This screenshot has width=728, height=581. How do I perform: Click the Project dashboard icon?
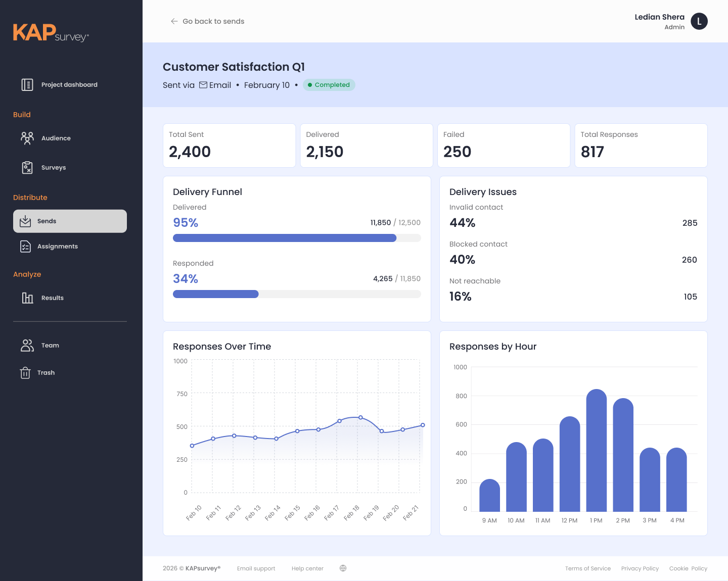27,85
